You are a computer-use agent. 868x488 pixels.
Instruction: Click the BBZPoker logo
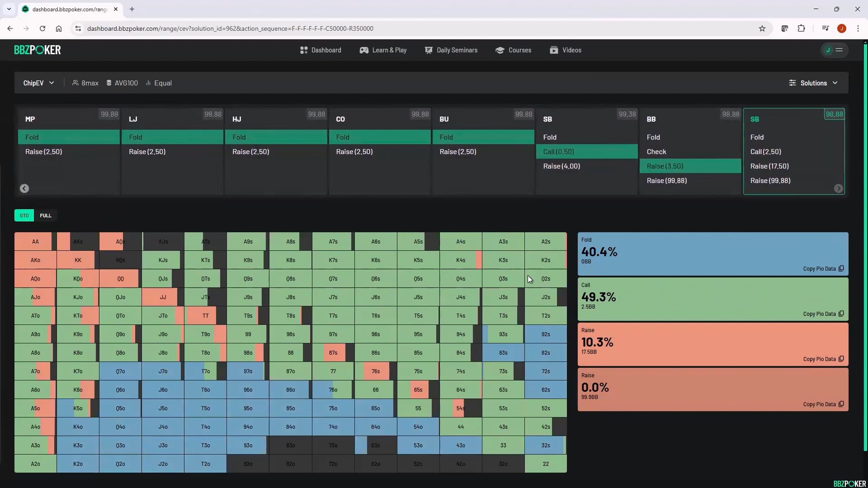(38, 50)
